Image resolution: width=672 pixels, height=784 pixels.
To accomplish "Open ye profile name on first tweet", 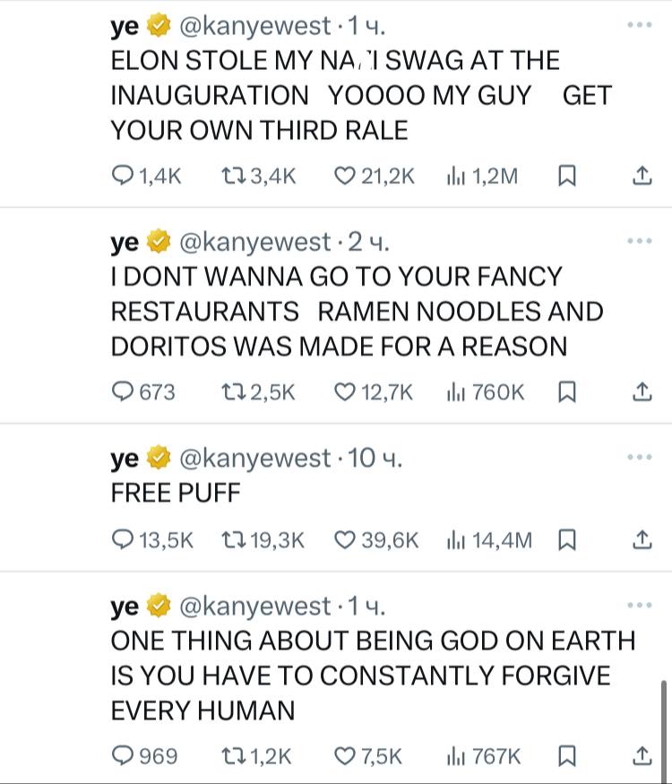I will (125, 27).
